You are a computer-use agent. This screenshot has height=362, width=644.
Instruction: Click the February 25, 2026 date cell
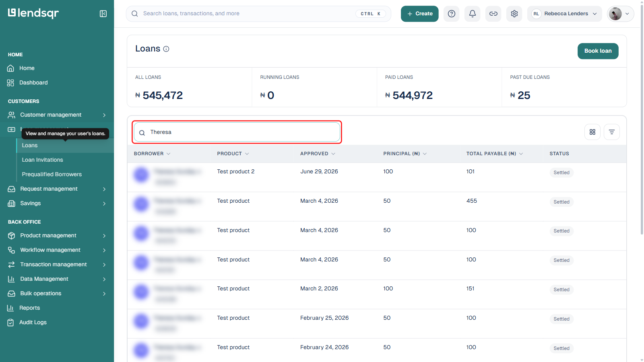tap(324, 318)
